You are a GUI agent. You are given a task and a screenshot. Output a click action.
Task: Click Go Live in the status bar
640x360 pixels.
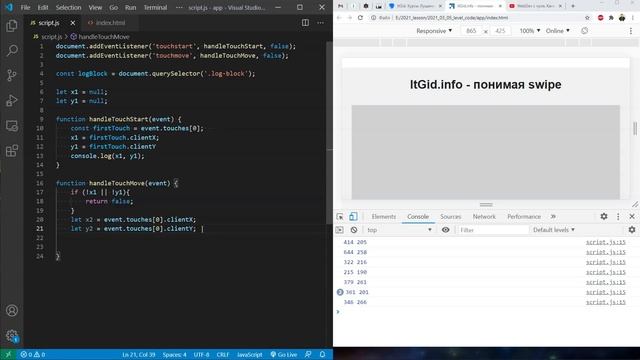pyautogui.click(x=284, y=355)
